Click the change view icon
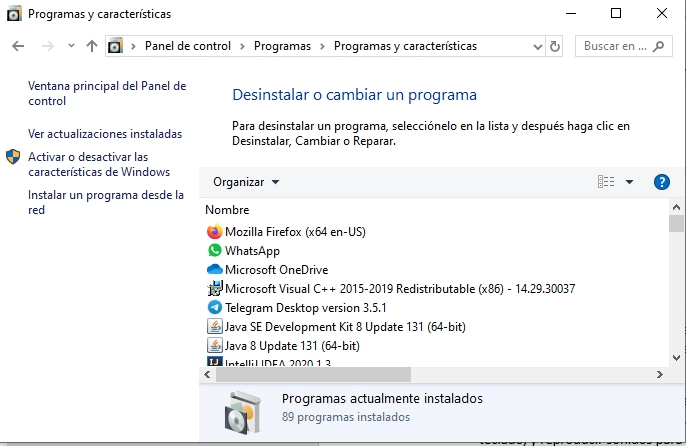This screenshot has width=686, height=446. tap(606, 182)
